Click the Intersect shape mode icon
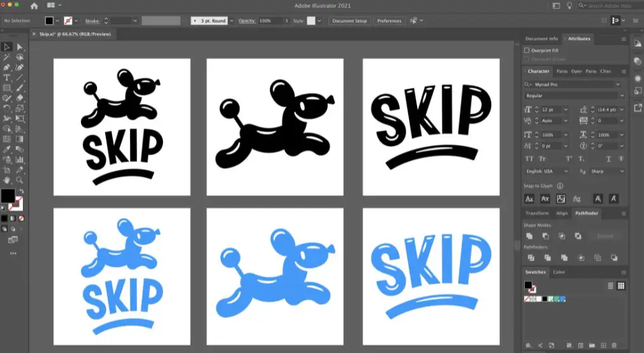Image resolution: width=644 pixels, height=353 pixels. pos(562,236)
